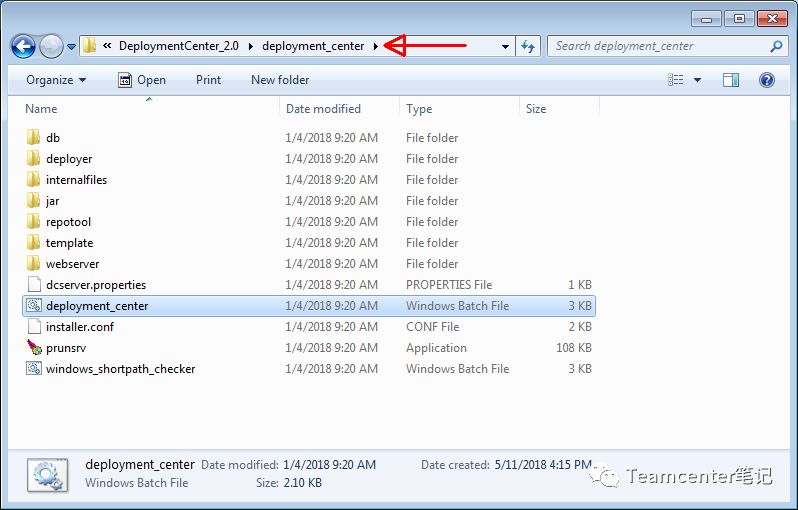The image size is (798, 510).
Task: Open the Organize dropdown menu
Action: click(x=56, y=80)
